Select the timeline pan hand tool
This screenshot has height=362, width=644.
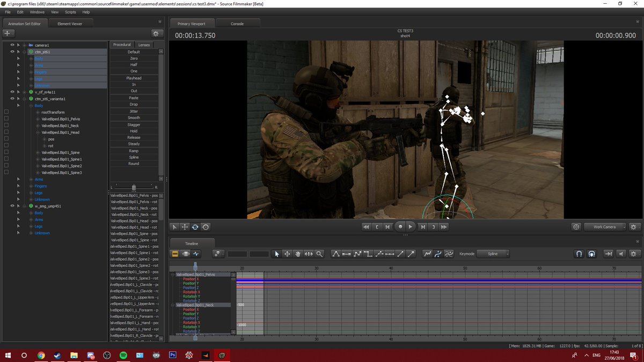click(298, 254)
